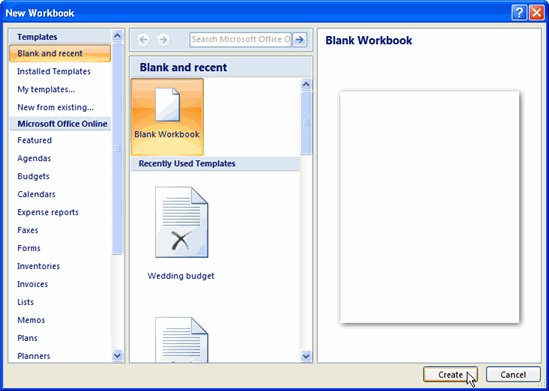Open Installed Templates category

[x=54, y=71]
